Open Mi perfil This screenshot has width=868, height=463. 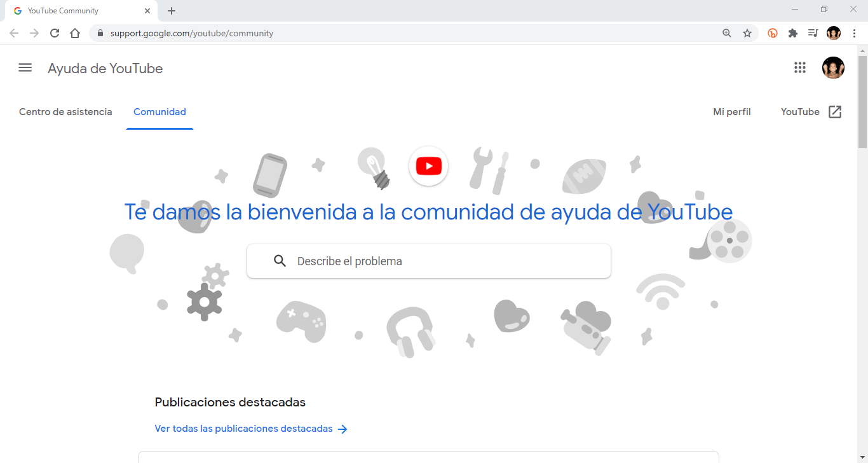tap(732, 112)
